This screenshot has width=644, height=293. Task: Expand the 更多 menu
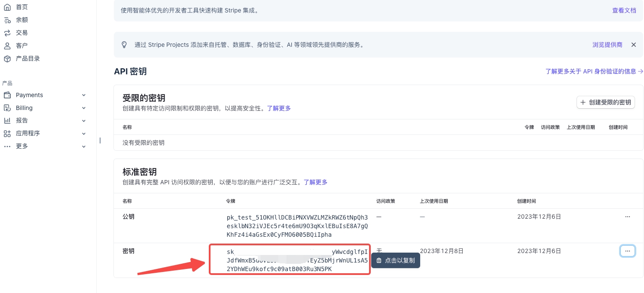coord(84,146)
